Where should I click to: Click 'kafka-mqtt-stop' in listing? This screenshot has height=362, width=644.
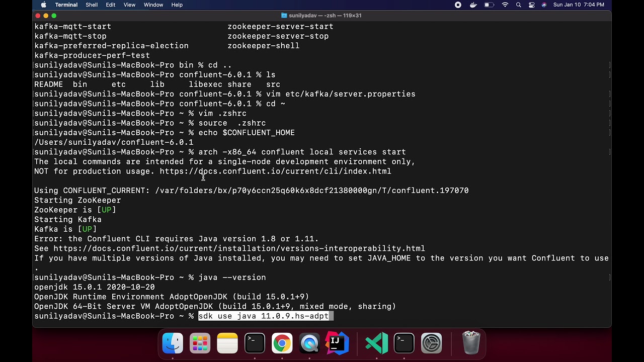point(70,36)
